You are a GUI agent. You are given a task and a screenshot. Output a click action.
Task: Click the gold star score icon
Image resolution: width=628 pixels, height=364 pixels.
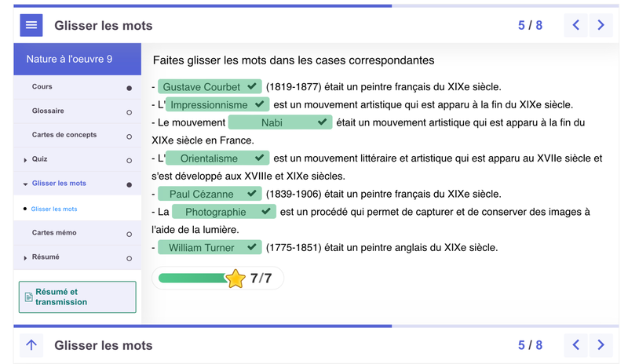[235, 278]
